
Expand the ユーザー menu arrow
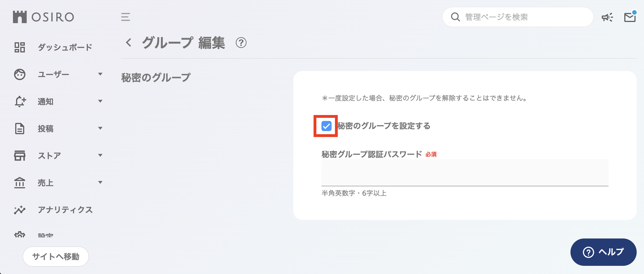tap(100, 74)
